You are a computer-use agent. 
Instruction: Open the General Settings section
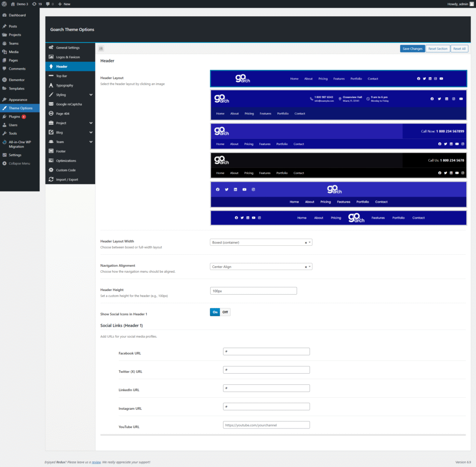(x=70, y=48)
